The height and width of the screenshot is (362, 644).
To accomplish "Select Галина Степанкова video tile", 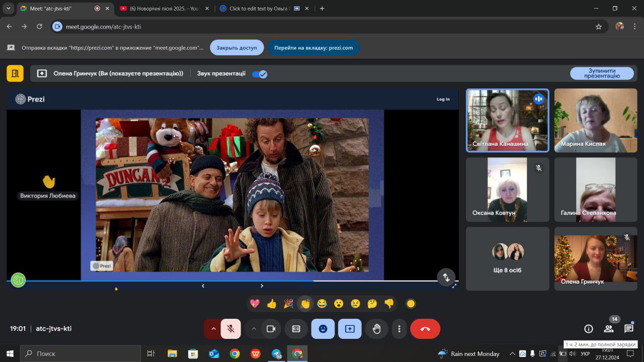I will [x=596, y=190].
